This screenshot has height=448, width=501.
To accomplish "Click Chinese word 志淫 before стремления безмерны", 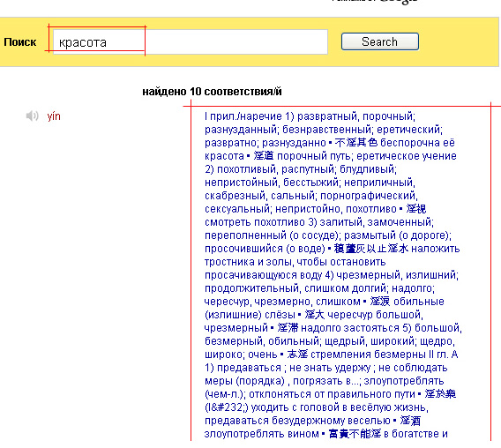I will point(297,355).
